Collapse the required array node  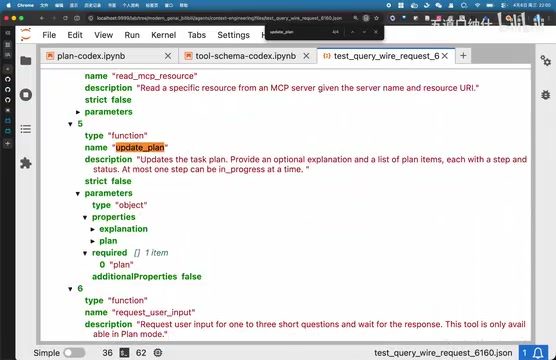point(85,253)
